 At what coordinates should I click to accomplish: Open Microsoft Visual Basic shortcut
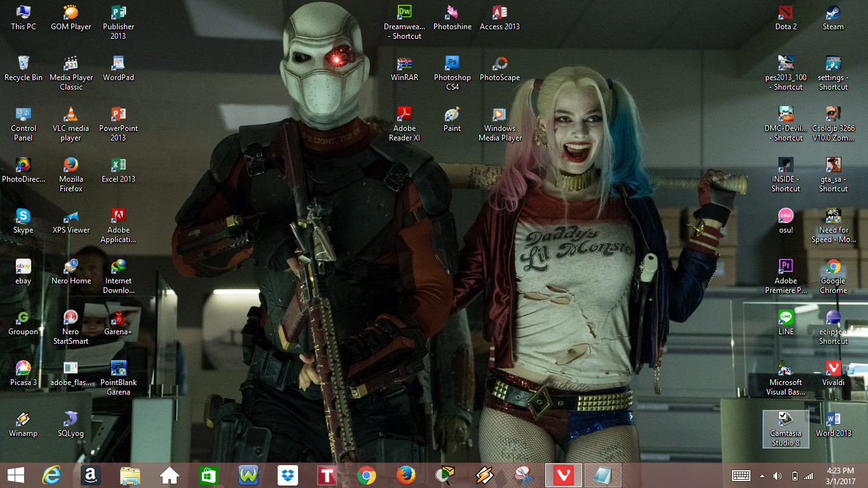click(x=786, y=378)
